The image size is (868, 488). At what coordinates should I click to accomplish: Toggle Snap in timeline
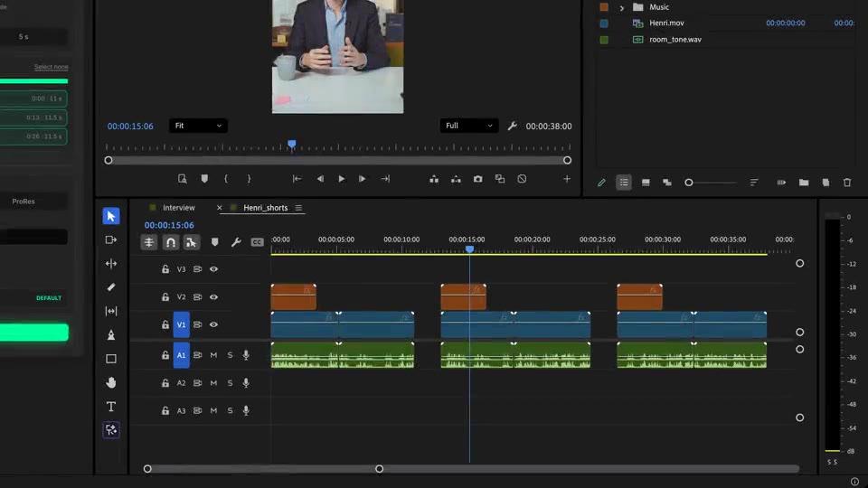coord(171,242)
